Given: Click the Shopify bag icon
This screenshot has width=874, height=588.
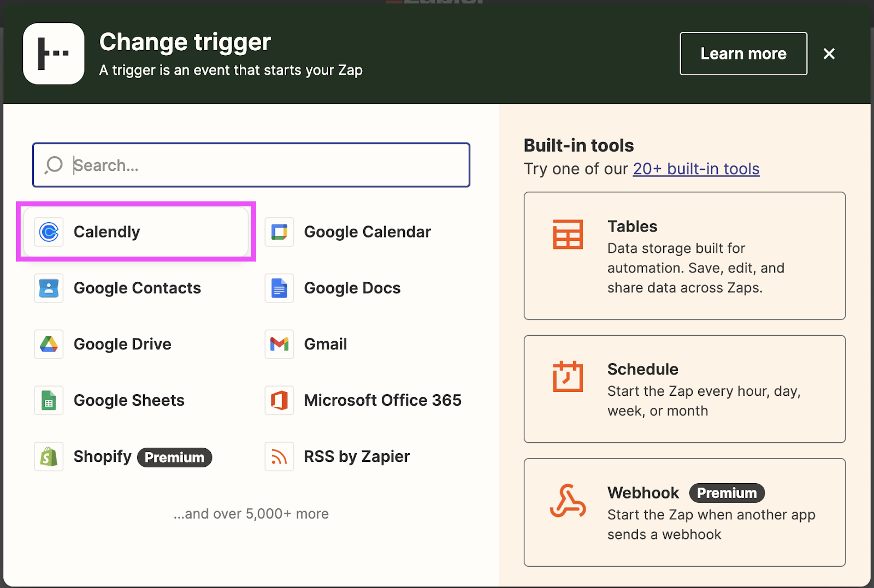Looking at the screenshot, I should pyautogui.click(x=49, y=456).
